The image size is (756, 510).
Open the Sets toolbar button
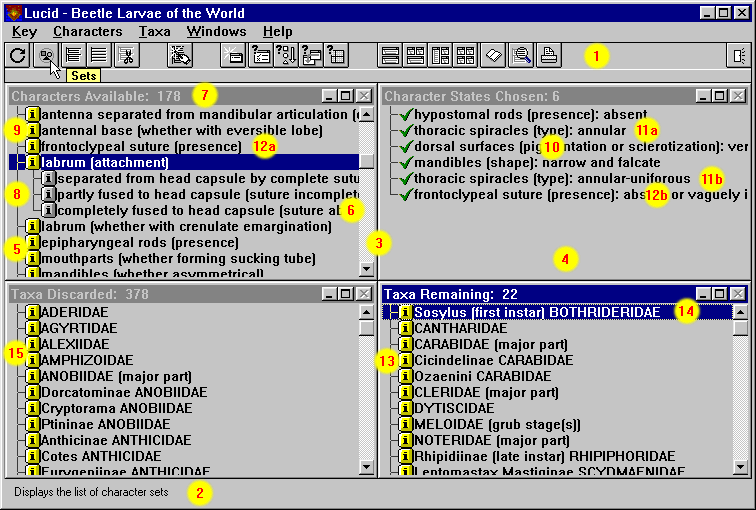46,55
